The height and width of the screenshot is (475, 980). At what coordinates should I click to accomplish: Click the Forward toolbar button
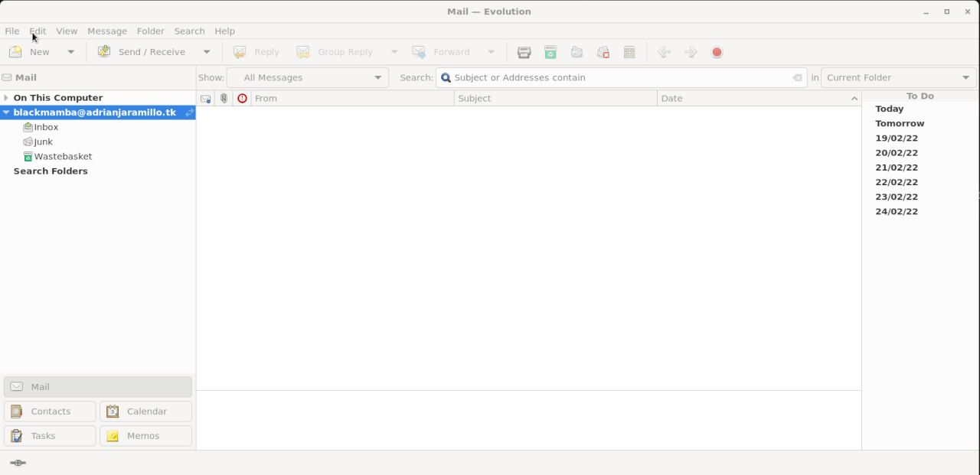442,52
